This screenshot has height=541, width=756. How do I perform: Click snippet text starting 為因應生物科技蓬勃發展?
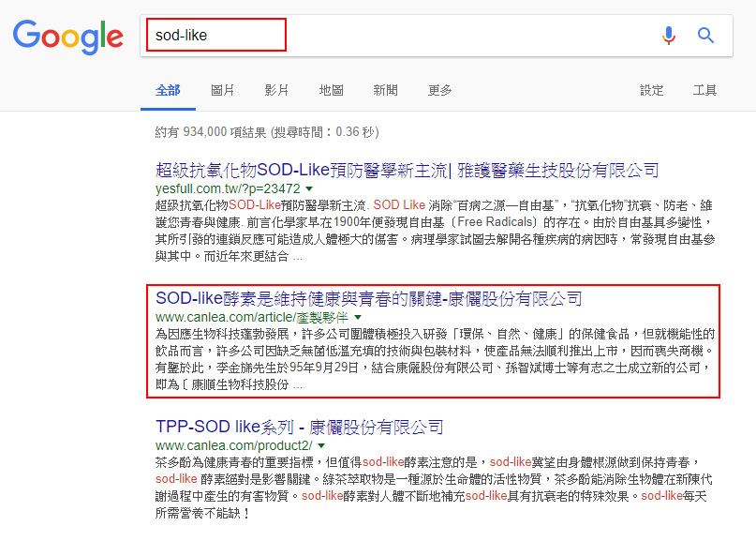[435, 359]
